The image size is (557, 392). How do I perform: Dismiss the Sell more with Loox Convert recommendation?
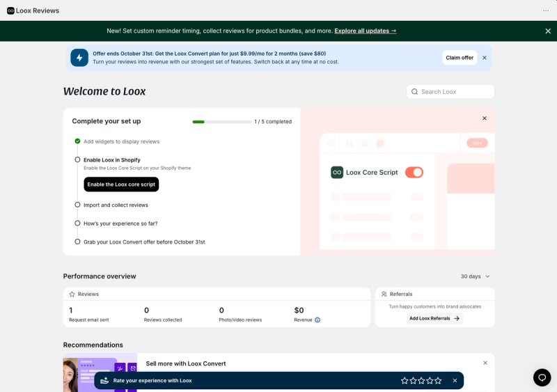tap(485, 363)
